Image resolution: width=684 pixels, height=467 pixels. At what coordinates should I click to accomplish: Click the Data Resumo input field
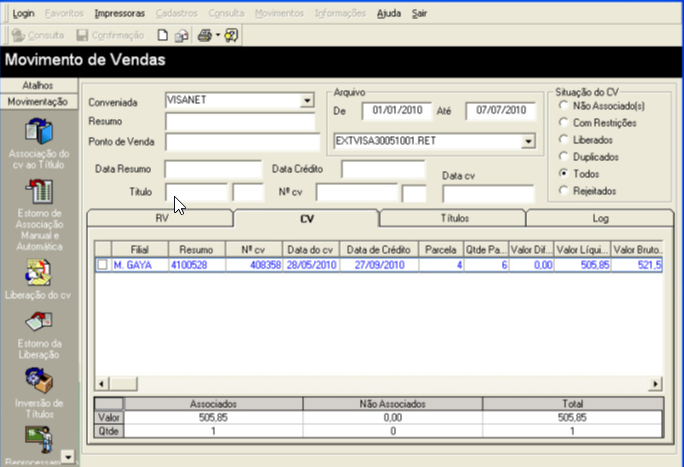(x=213, y=169)
